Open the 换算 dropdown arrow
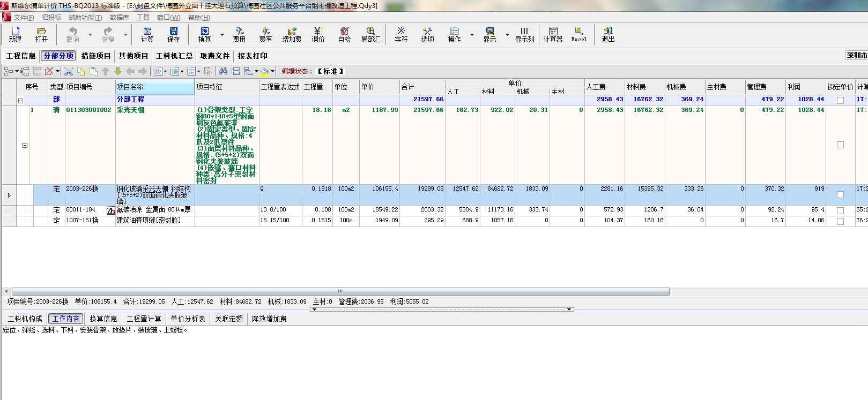This screenshot has width=868, height=400. click(222, 35)
